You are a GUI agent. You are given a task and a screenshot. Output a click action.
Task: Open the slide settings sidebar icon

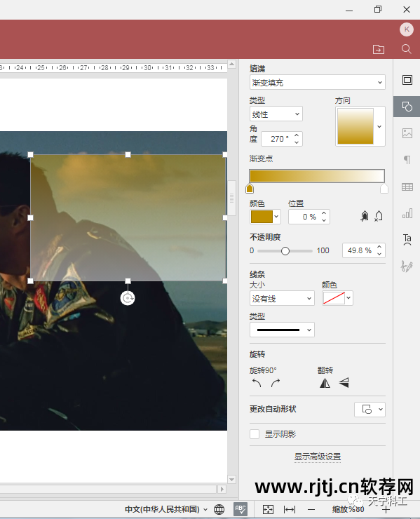(407, 80)
